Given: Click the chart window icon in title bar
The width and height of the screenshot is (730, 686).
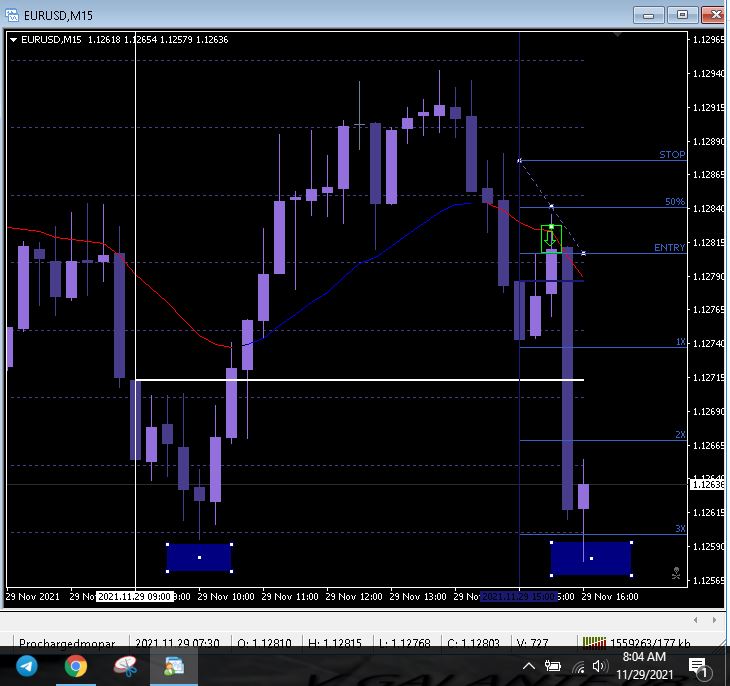Looking at the screenshot, I should point(12,15).
